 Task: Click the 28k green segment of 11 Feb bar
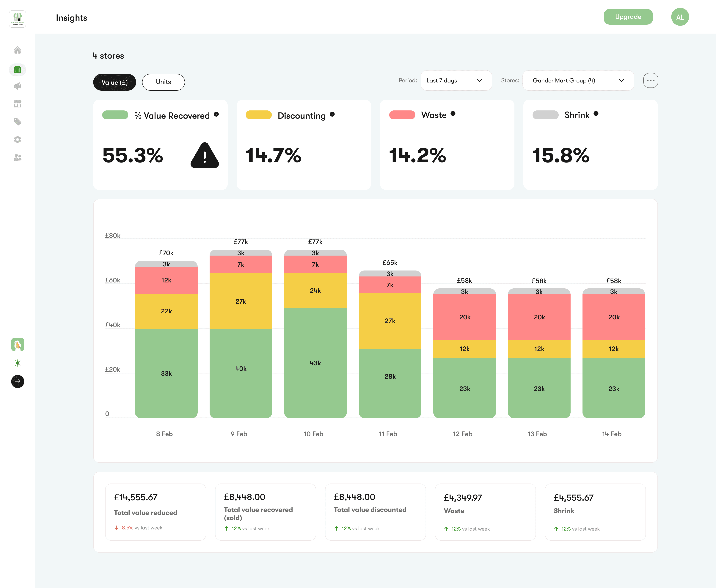pyautogui.click(x=390, y=383)
